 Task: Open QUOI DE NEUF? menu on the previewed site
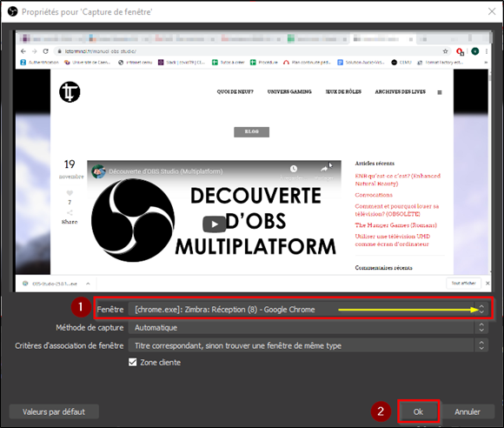pyautogui.click(x=235, y=91)
